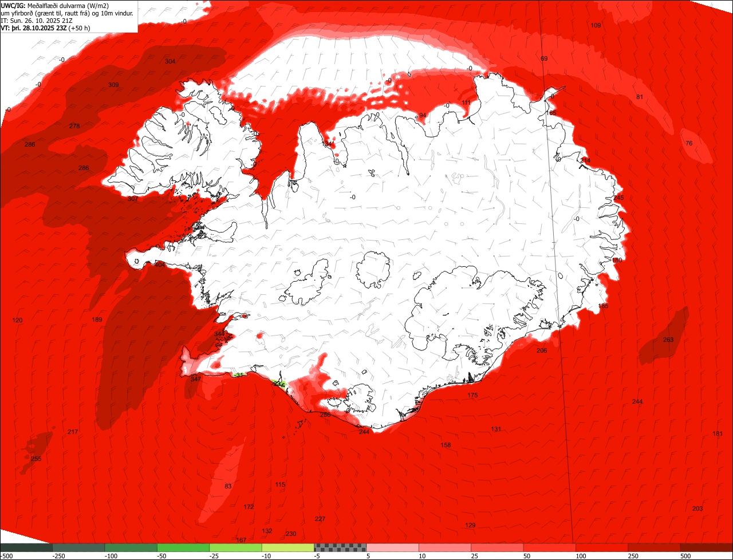Click the map value '347'
The height and width of the screenshot is (560, 733).
click(x=195, y=379)
